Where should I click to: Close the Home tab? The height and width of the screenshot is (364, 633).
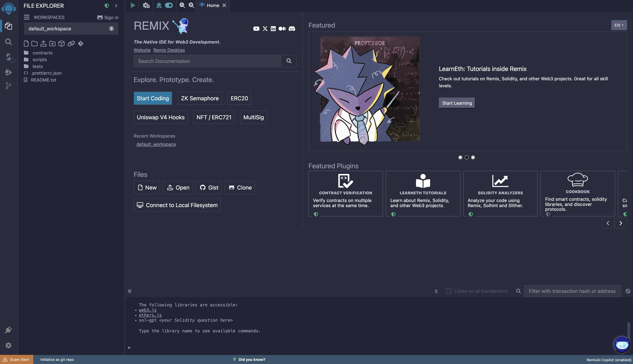click(x=224, y=5)
